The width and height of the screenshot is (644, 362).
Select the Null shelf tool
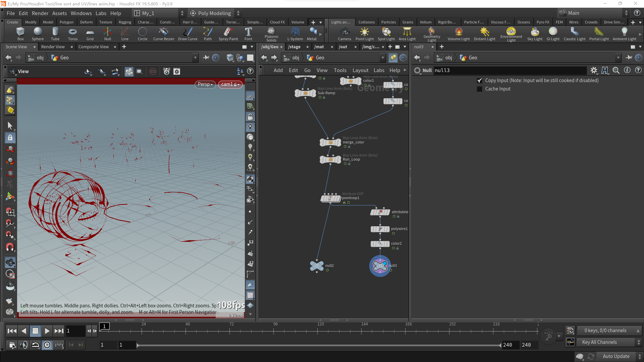click(108, 34)
